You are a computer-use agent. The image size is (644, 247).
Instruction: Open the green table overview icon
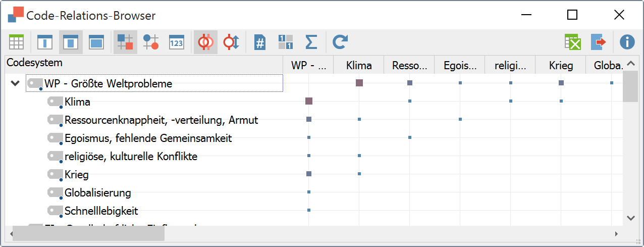[x=16, y=42]
